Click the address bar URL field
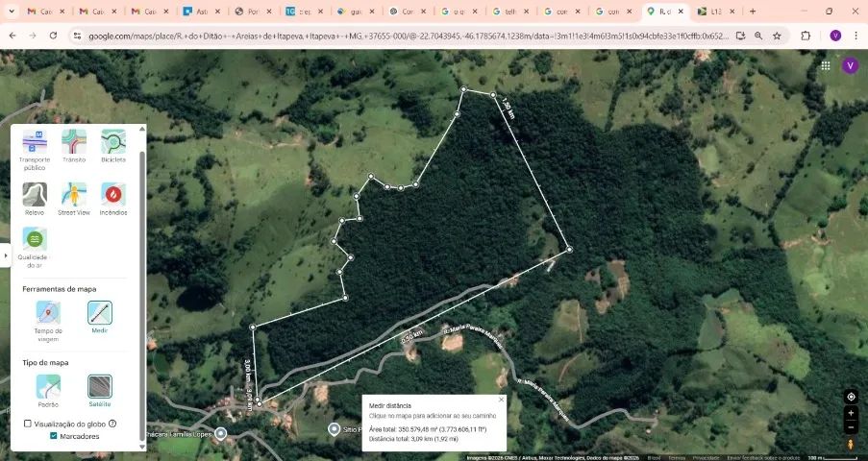This screenshot has width=868, height=461. [409, 36]
